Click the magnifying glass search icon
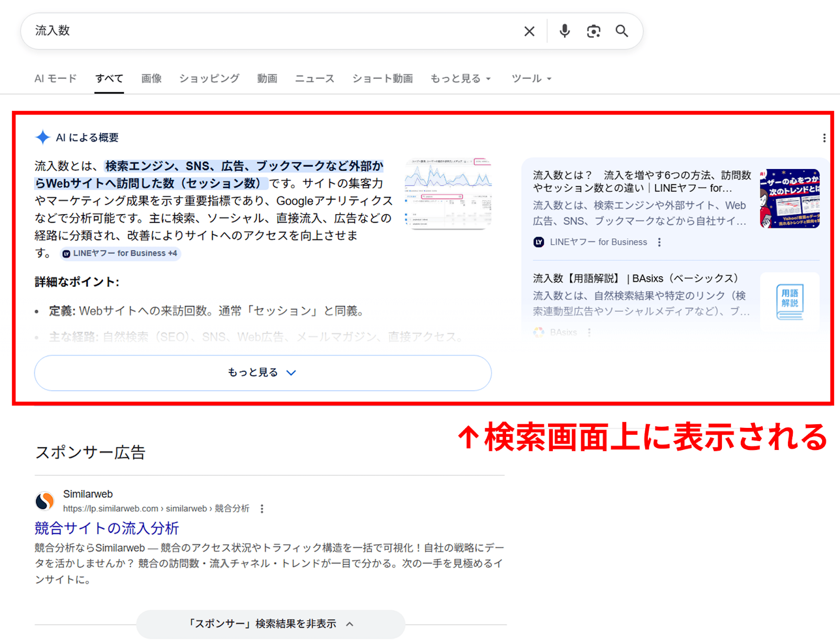 (622, 31)
